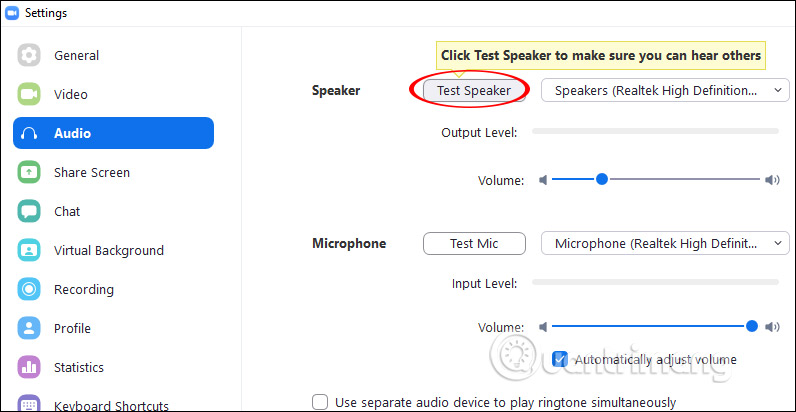Click the microphone volume slider handle
796x412 pixels.
click(751, 326)
